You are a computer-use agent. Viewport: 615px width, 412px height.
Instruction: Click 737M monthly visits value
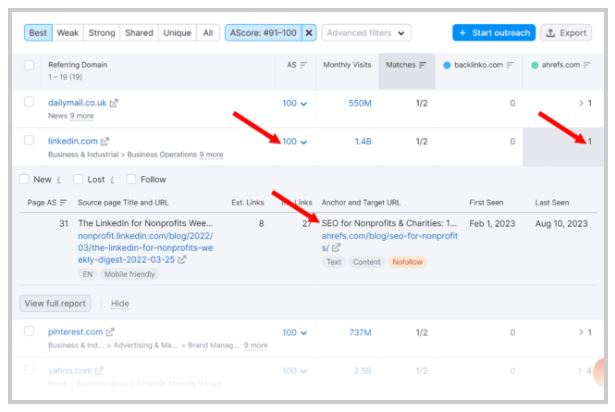(x=360, y=333)
